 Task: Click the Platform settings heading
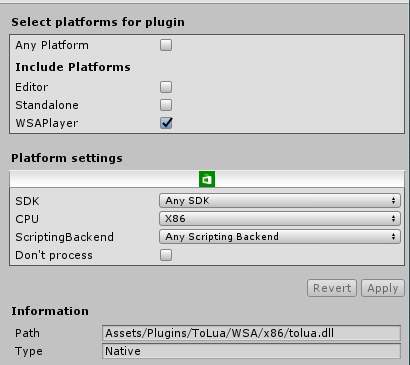[x=67, y=158]
